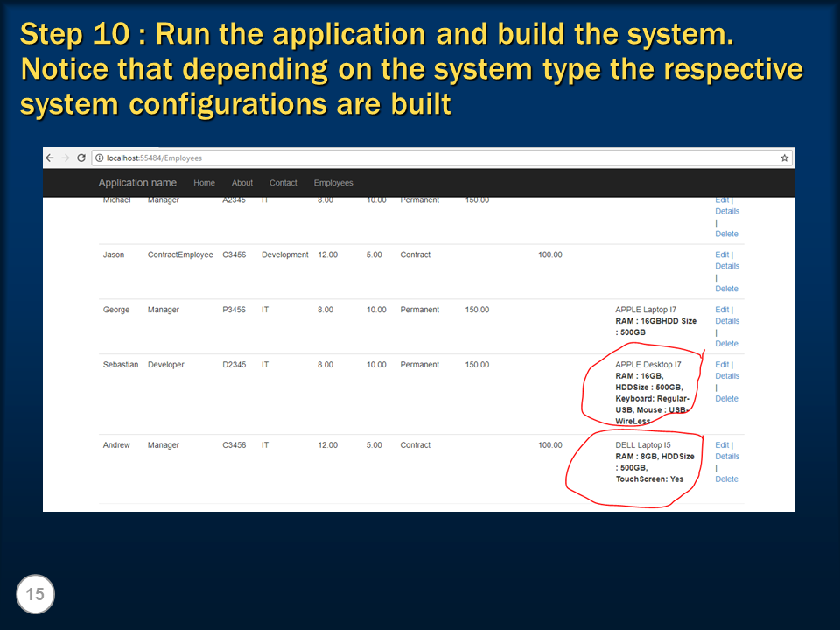840x630 pixels.
Task: Delete Andrew's employee record
Action: pos(726,479)
